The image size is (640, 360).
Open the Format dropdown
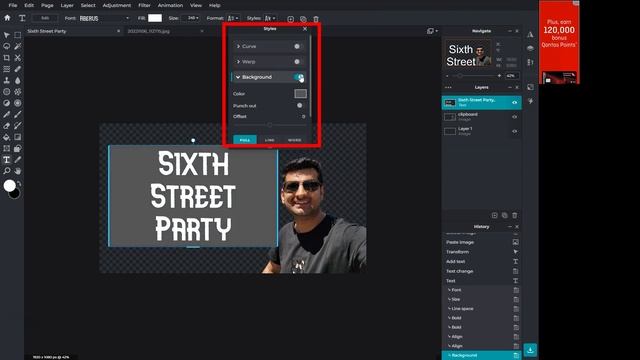[233, 18]
